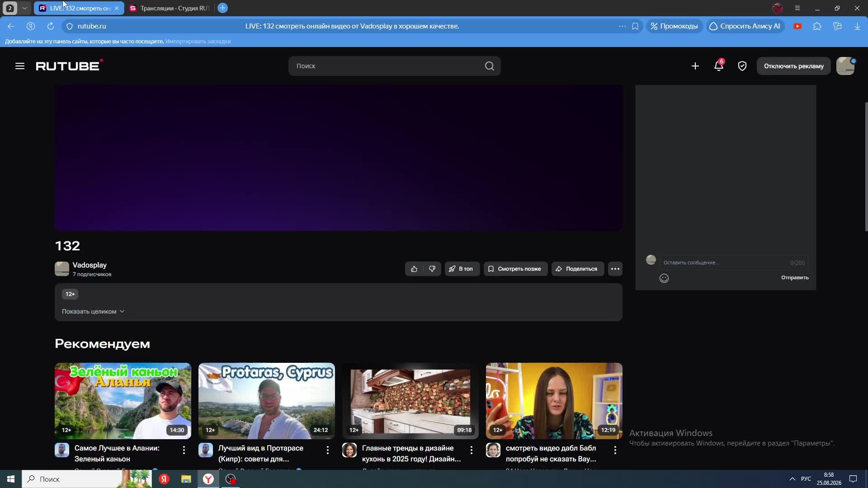Open browser extensions puzzle icon
The height and width of the screenshot is (488, 868).
tap(817, 26)
